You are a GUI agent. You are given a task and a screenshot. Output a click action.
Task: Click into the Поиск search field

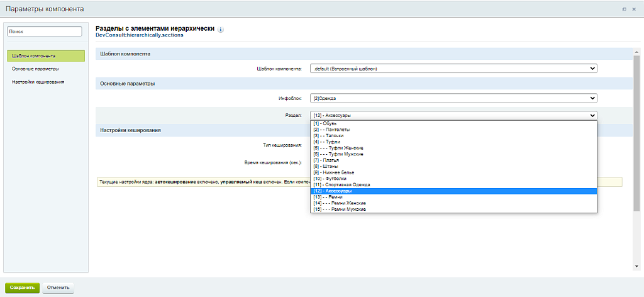click(x=45, y=31)
